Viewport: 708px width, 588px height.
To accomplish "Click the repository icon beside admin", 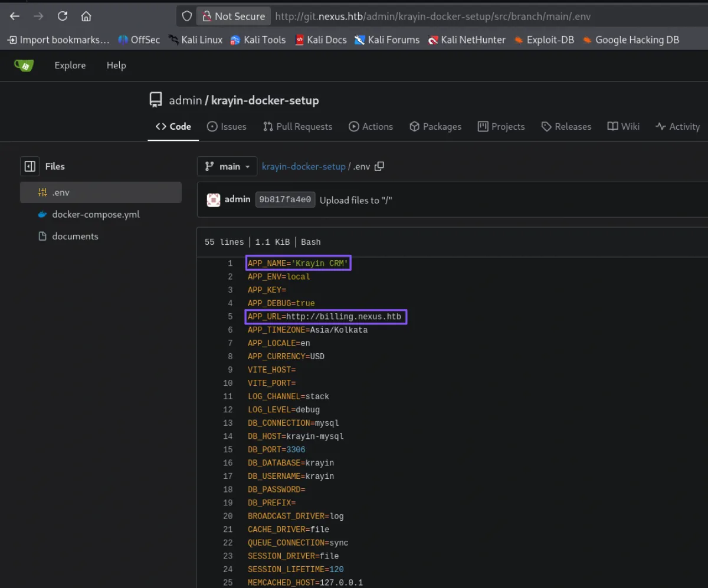I will tap(156, 100).
